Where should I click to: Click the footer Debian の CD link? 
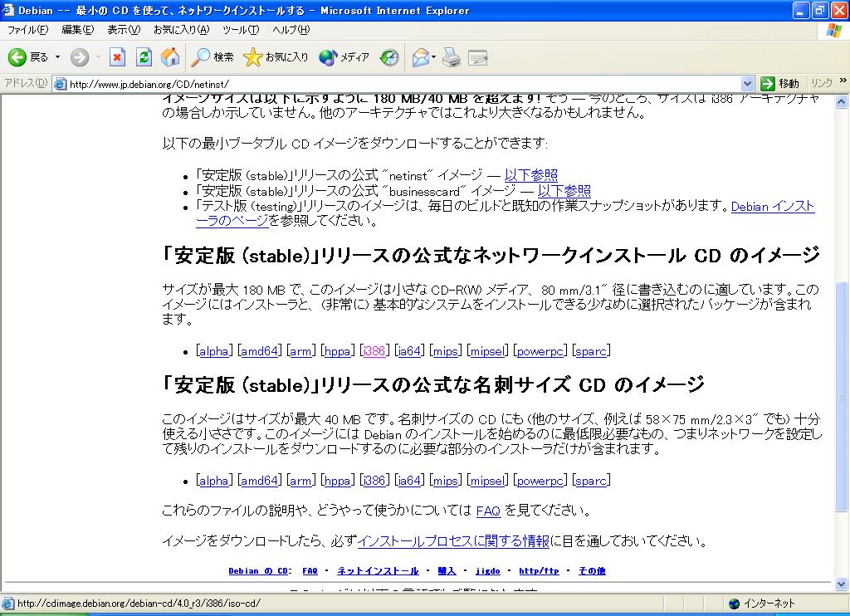258,571
